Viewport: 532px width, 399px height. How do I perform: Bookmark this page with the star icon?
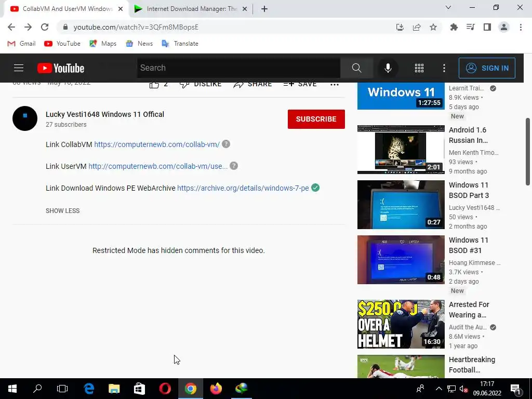click(433, 27)
